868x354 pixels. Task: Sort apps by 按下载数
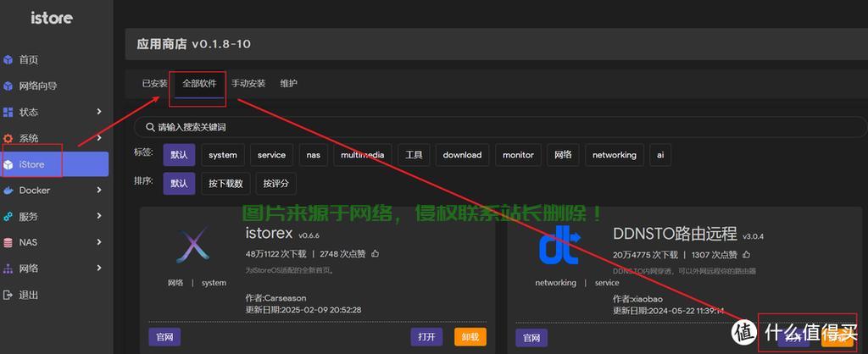point(225,184)
